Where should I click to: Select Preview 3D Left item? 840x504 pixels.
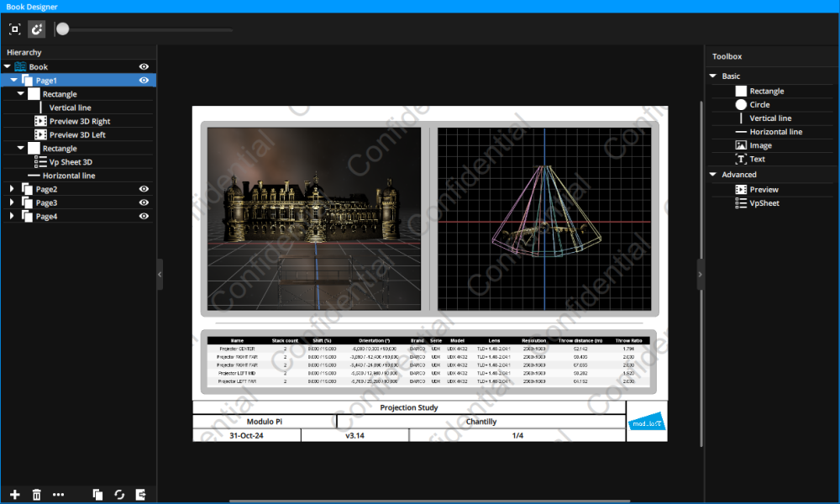click(77, 134)
